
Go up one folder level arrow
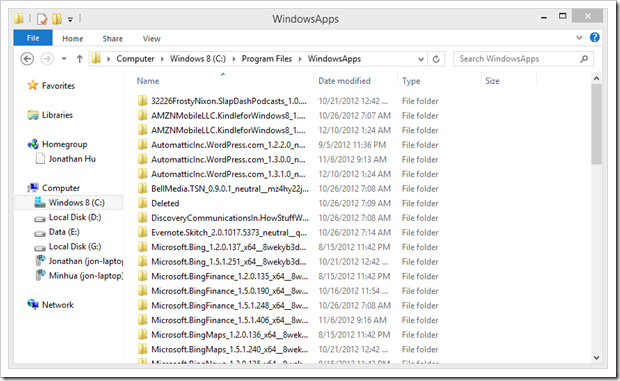(79, 59)
